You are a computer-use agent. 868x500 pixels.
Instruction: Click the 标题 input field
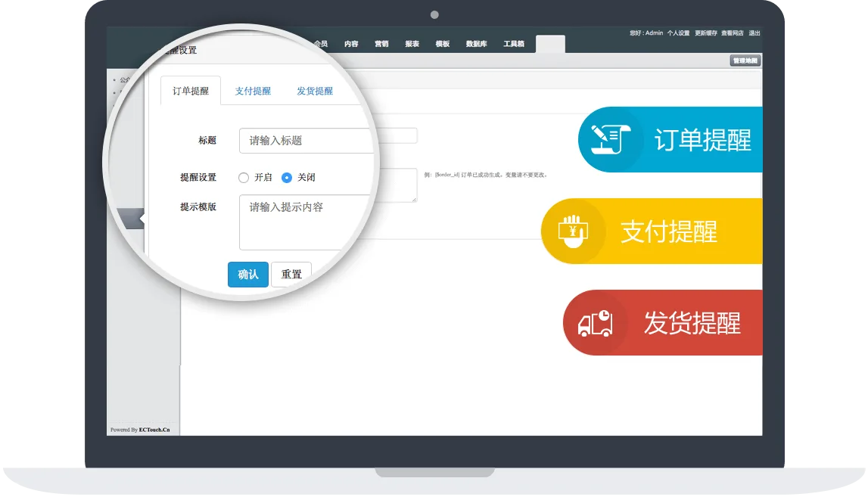308,141
